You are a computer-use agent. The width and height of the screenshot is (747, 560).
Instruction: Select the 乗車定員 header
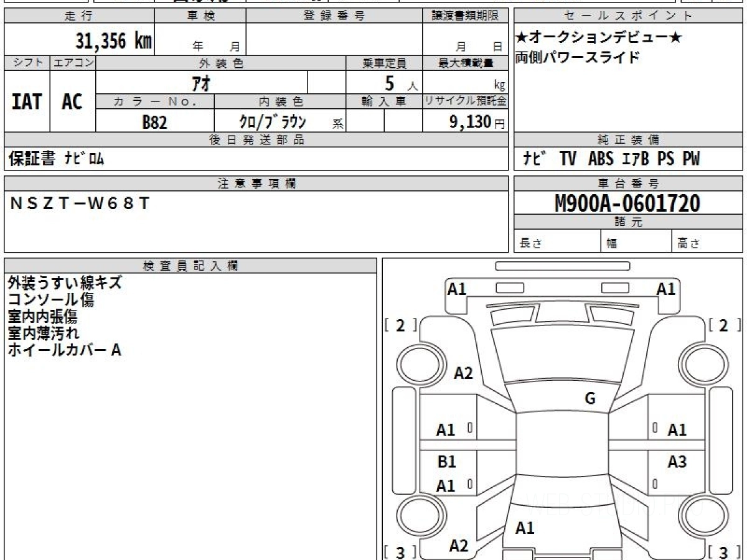(384, 63)
